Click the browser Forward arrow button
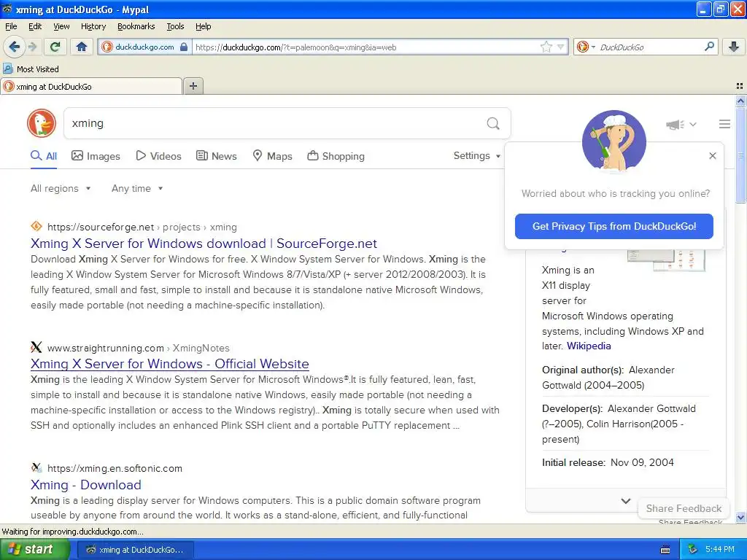747x560 pixels. (x=32, y=47)
